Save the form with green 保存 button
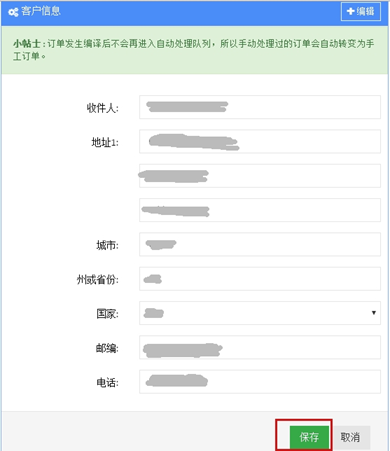Image resolution: width=390 pixels, height=451 pixels. (x=309, y=437)
